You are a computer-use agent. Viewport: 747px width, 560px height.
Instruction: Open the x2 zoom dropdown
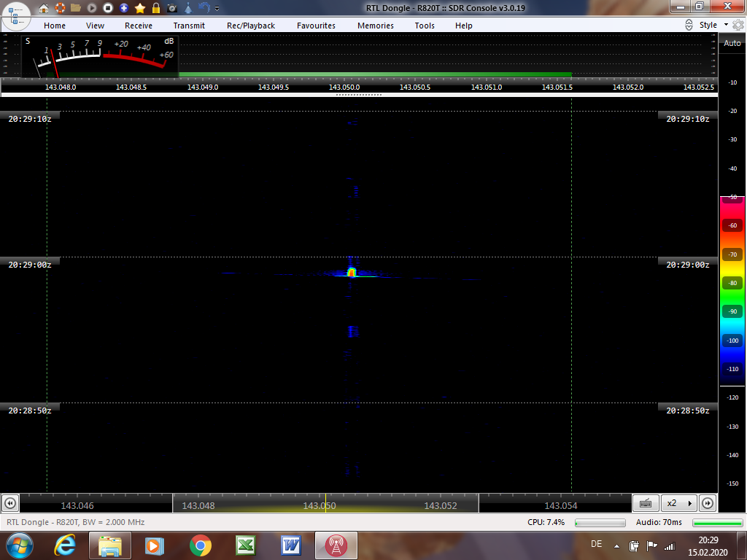(x=679, y=503)
